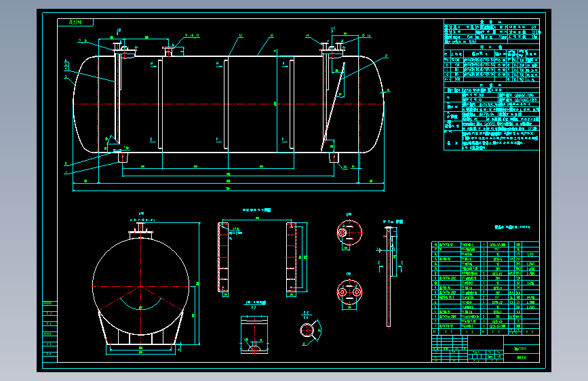Click the overall length dimension line below the tank
588x381 pixels.
coord(228,190)
